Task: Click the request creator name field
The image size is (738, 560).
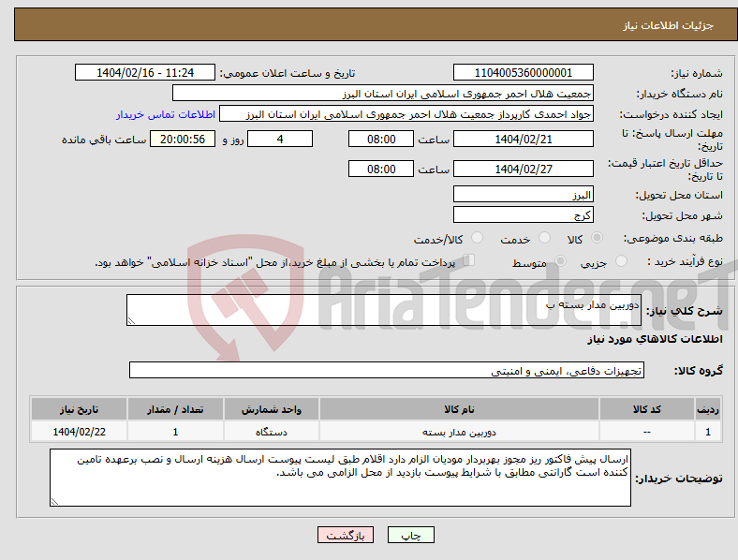Action: click(406, 114)
